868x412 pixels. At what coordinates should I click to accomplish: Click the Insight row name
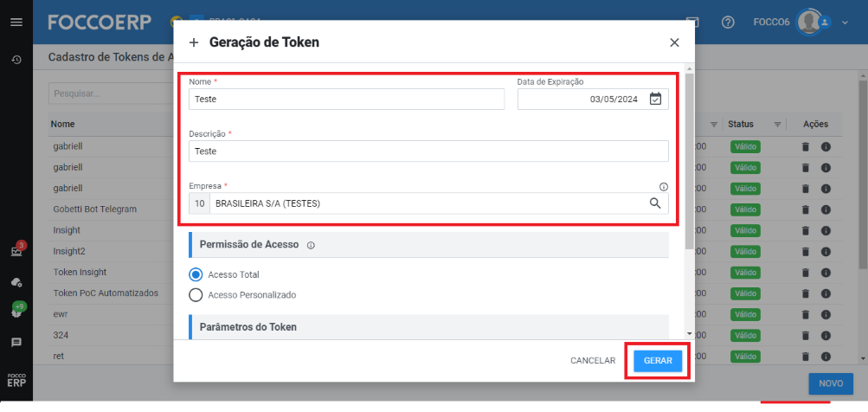pos(67,230)
